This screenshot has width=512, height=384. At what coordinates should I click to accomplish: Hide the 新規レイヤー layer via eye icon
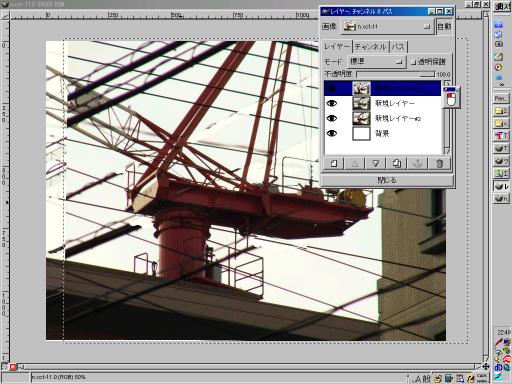click(332, 103)
